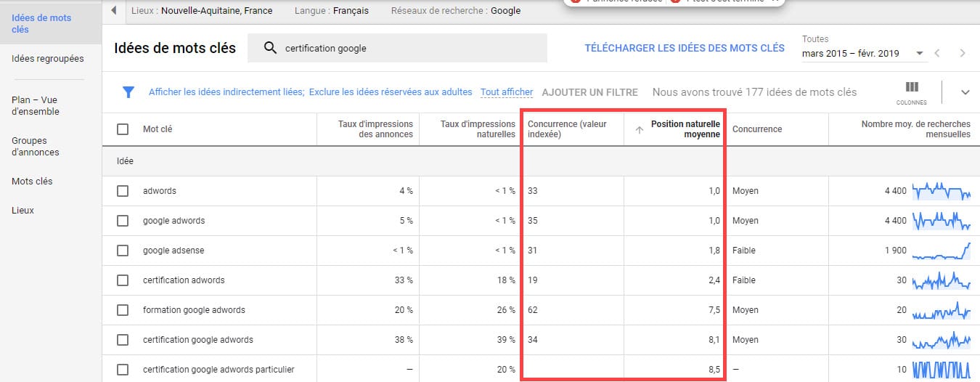980x382 pixels.
Task: Click the adwords search trend sparkline
Action: (942, 191)
